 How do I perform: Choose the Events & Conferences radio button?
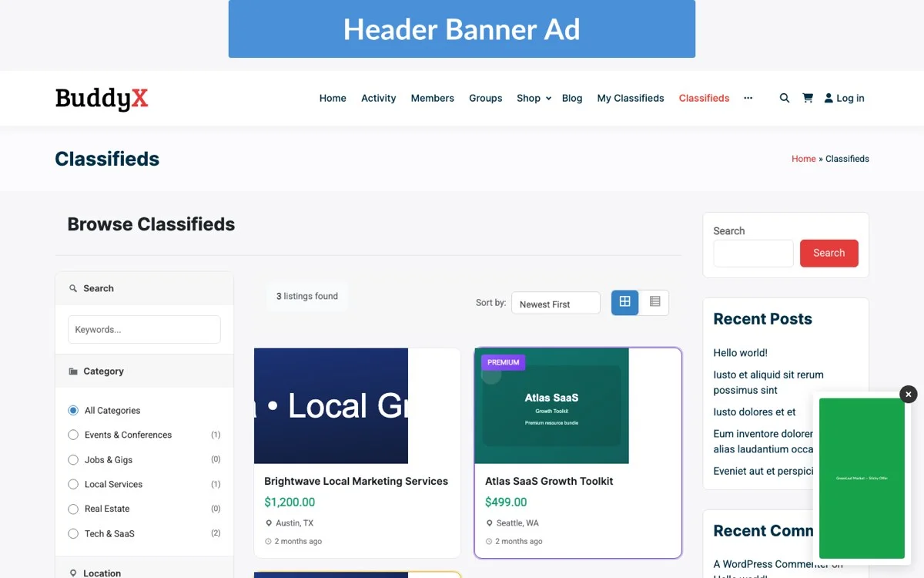point(72,435)
